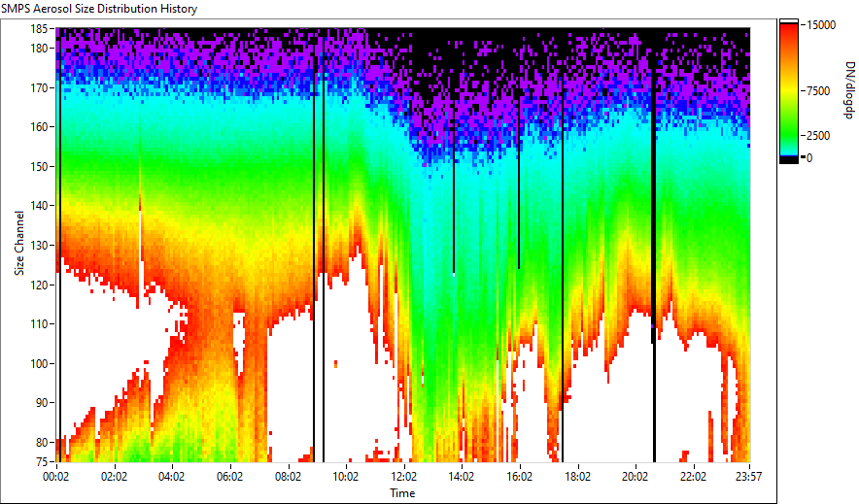Viewport: 859px width, 504px height.
Task: Click the 90 y-axis tick label
Action: pos(42,403)
